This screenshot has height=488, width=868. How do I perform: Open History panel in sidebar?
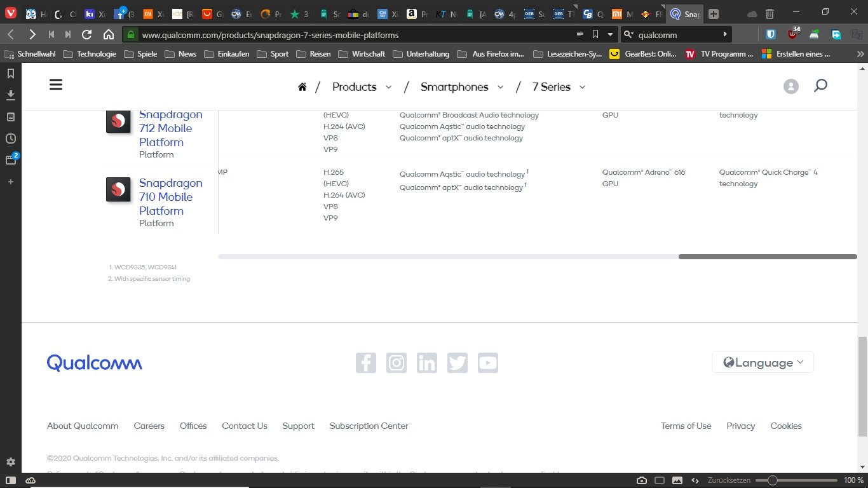(10, 139)
